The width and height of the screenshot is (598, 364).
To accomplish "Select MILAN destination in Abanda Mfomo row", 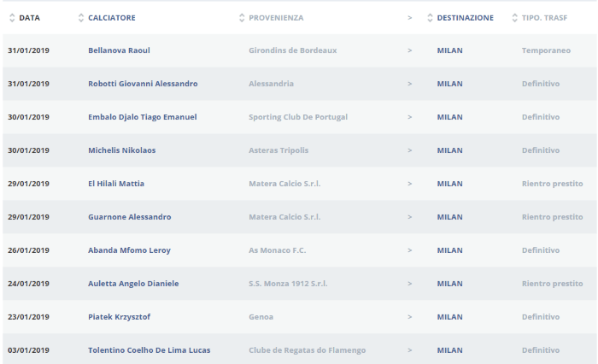I will 449,250.
